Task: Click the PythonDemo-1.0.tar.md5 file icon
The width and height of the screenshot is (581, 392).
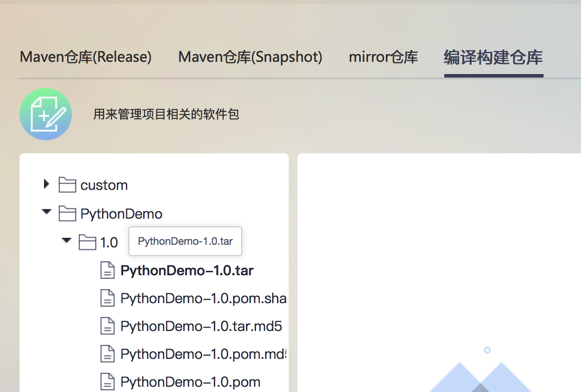Action: coord(108,326)
